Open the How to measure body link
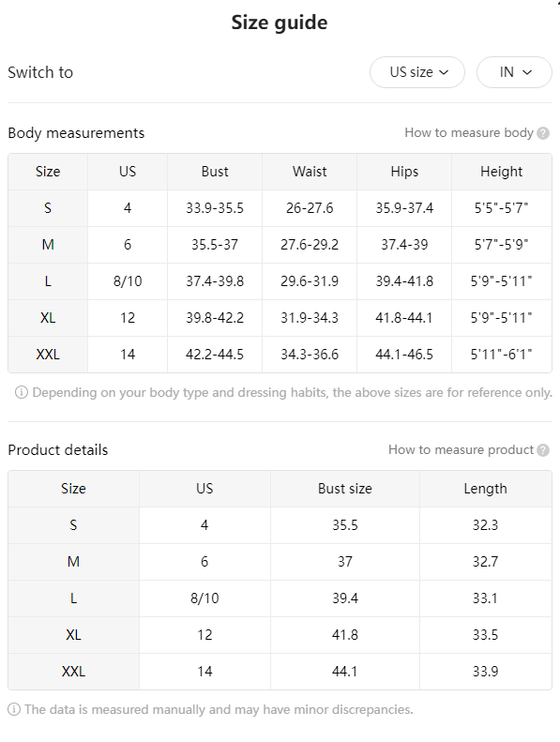The width and height of the screenshot is (560, 742). pos(469,133)
